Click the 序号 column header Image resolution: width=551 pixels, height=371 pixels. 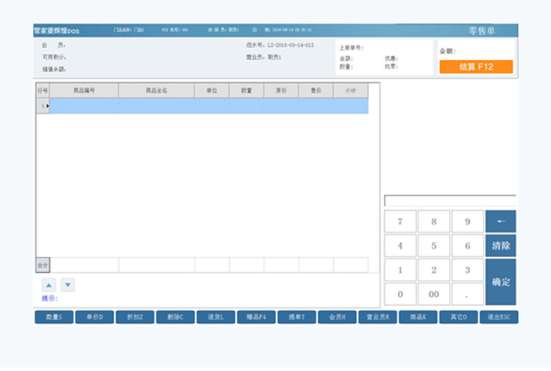tap(43, 91)
